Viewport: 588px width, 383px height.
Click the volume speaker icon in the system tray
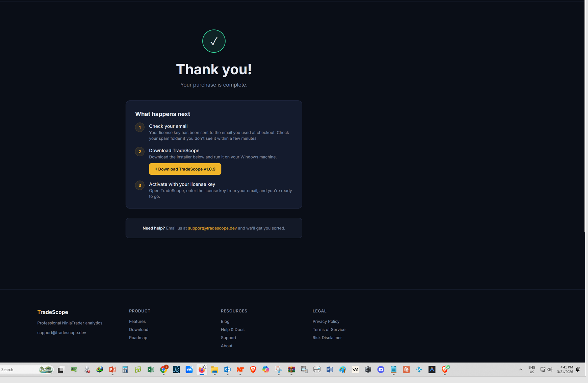coord(550,370)
